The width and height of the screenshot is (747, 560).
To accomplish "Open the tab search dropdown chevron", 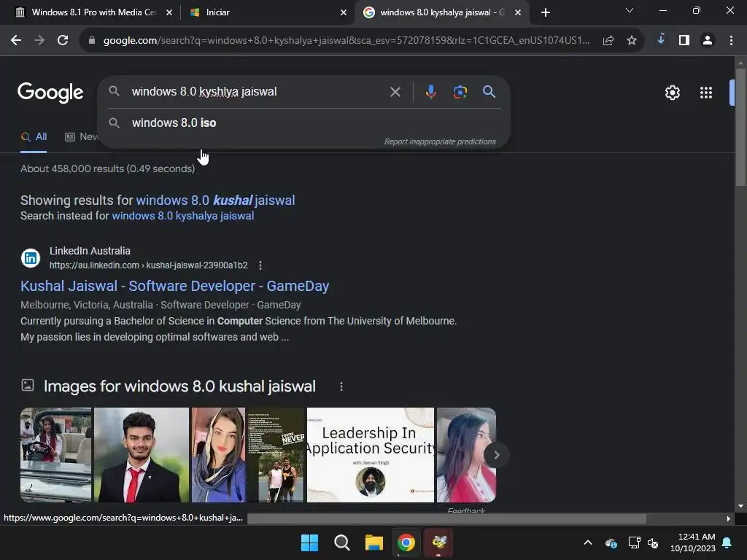I will tap(630, 10).
